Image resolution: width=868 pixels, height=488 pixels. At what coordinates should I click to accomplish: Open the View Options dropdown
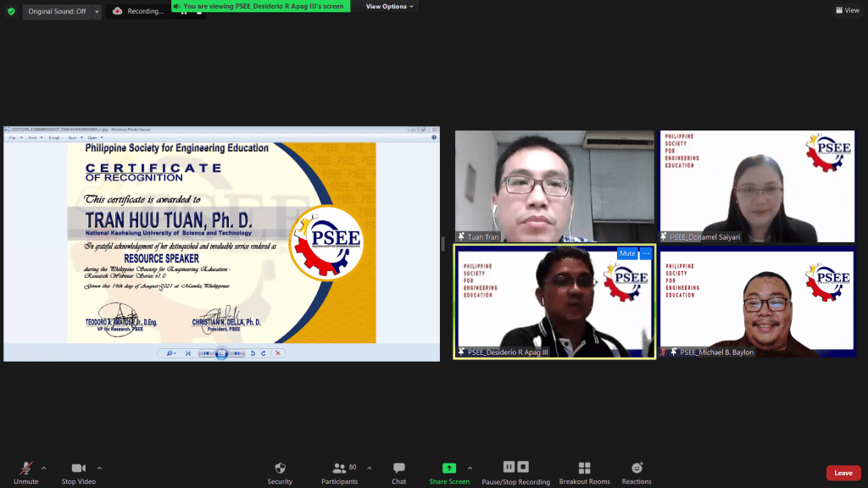[x=390, y=7]
